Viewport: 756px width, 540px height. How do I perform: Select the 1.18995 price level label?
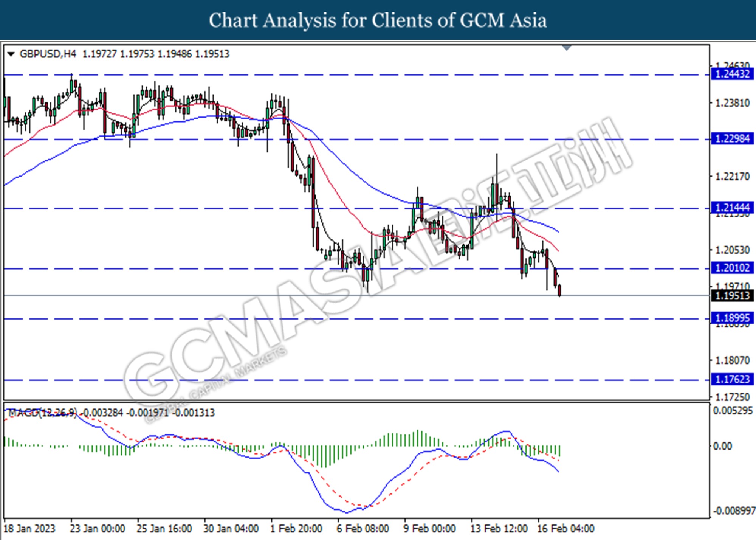[x=733, y=318]
